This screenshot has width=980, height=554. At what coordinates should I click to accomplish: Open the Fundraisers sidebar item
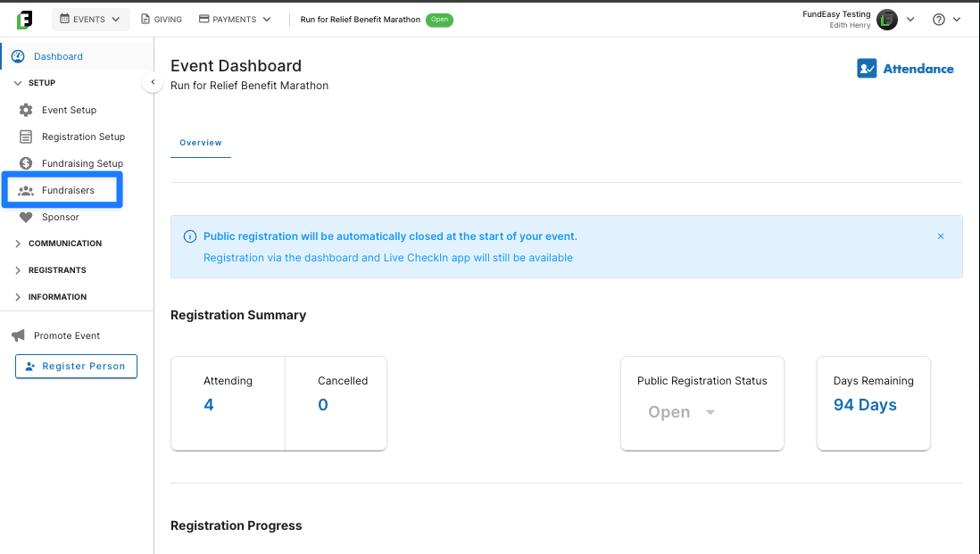tap(62, 190)
